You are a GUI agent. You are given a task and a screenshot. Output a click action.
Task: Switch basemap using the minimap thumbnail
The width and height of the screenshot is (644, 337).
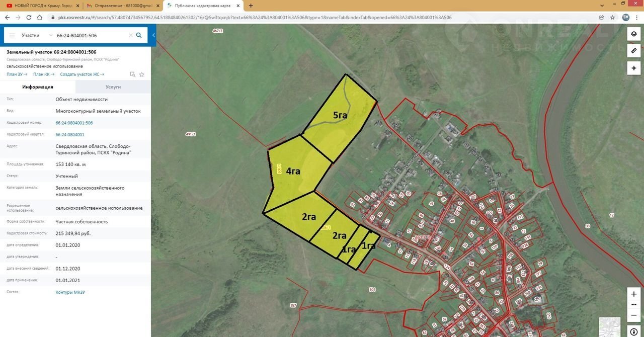(x=609, y=326)
